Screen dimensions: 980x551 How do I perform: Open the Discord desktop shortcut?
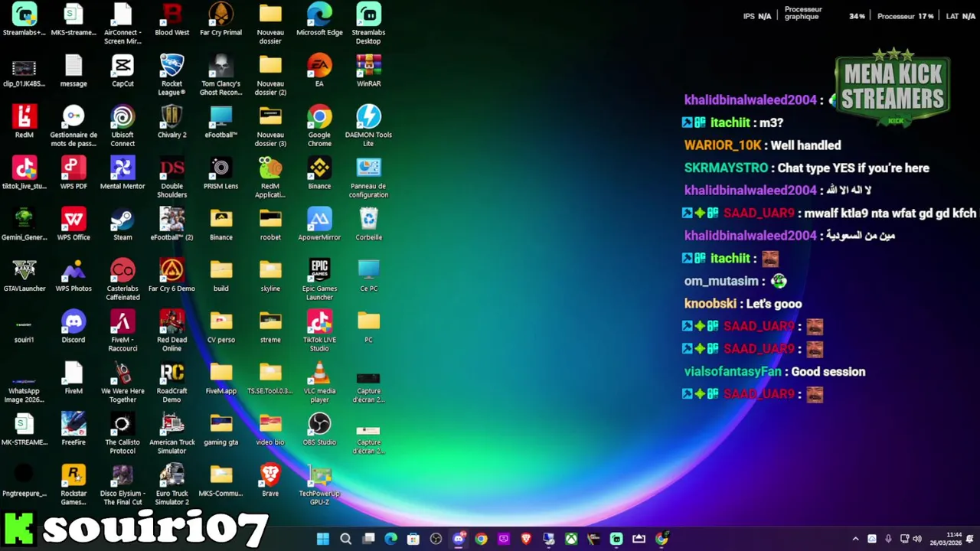coord(73,327)
